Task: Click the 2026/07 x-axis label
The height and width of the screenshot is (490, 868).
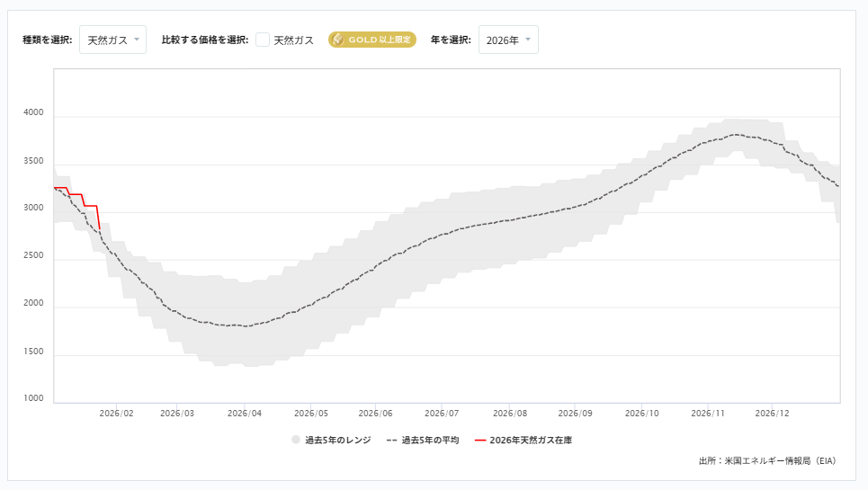Action: tap(442, 414)
